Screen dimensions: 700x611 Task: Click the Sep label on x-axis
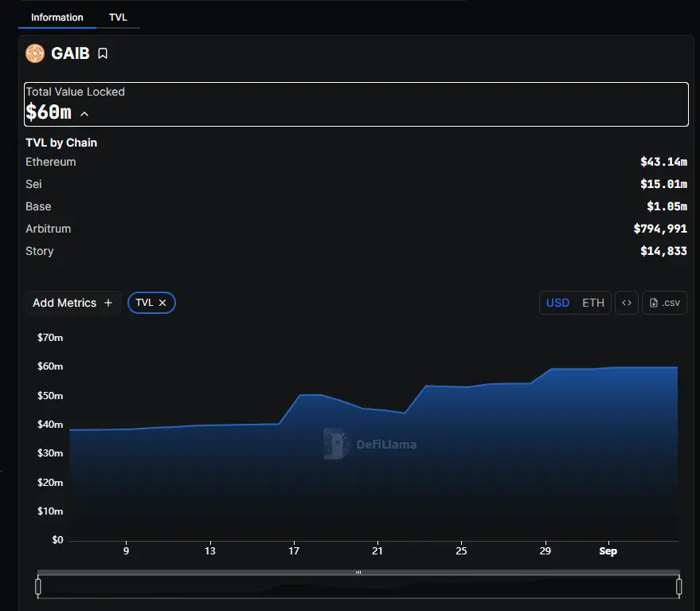[608, 550]
